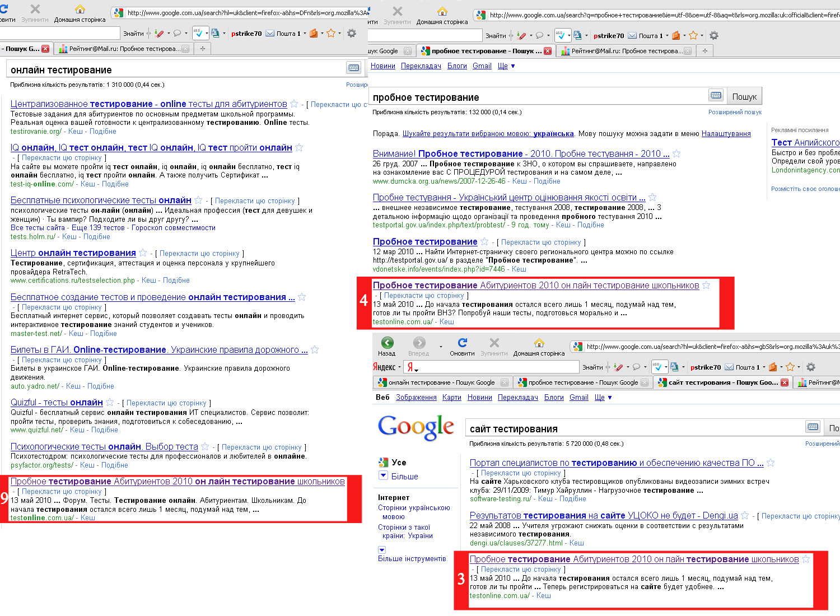The width and height of the screenshot is (840, 616).
Task: Star the 'Внимание! Пробное тестирование - 2010' result
Action: click(676, 153)
